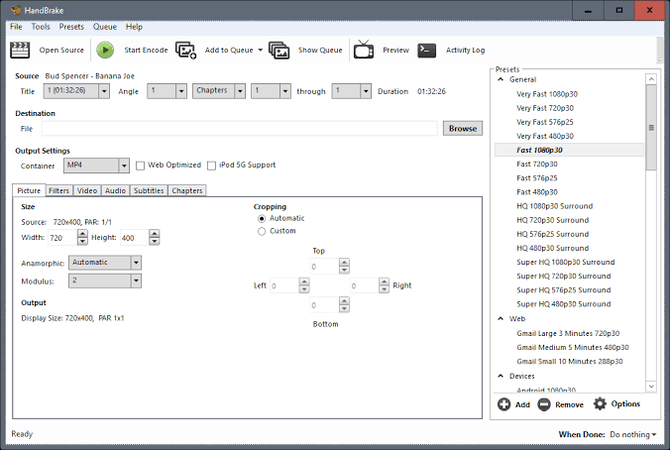Click the Browse button
This screenshot has height=450, width=670.
462,128
